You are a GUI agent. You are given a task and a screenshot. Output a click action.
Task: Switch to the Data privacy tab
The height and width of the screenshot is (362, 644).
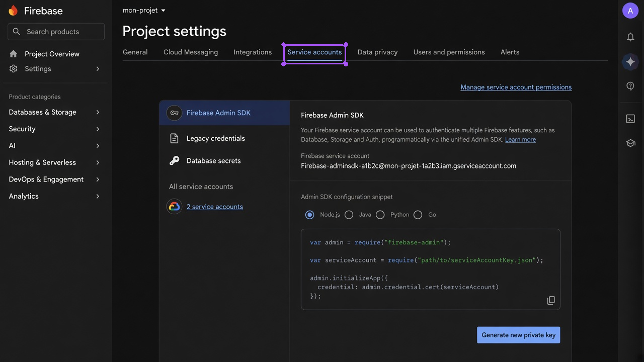pyautogui.click(x=378, y=52)
